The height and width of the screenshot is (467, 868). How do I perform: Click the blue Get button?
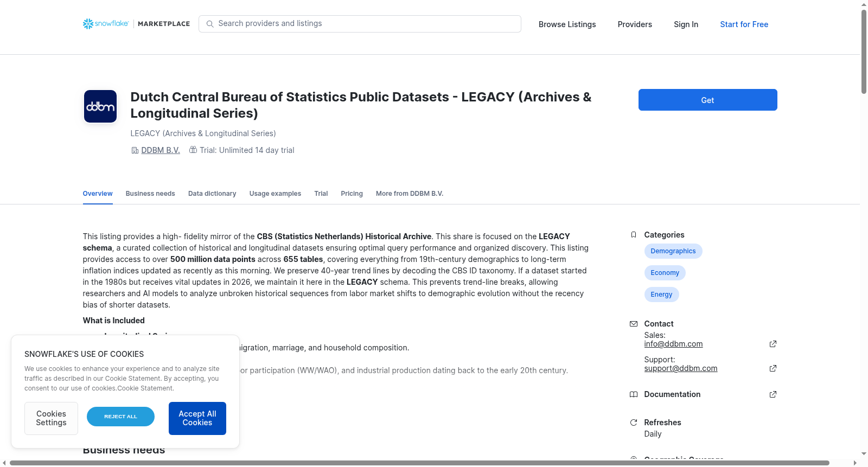point(707,100)
